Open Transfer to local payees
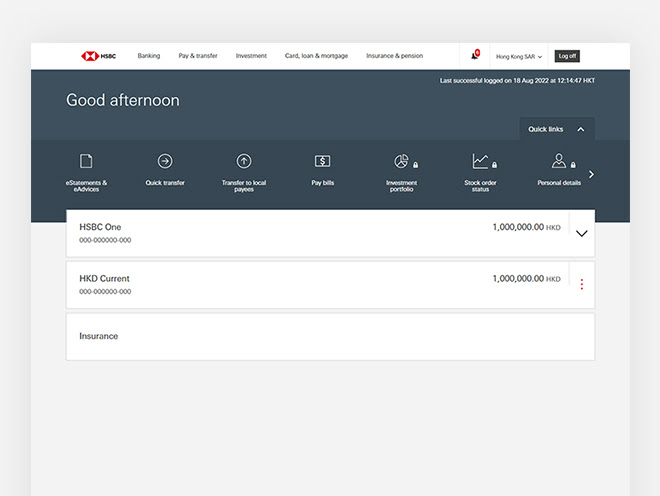 [244, 173]
